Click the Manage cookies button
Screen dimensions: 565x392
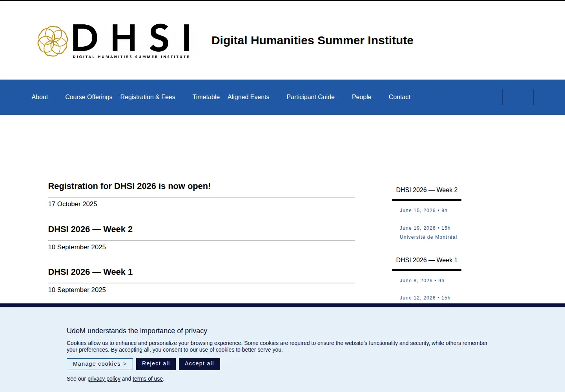coord(100,364)
